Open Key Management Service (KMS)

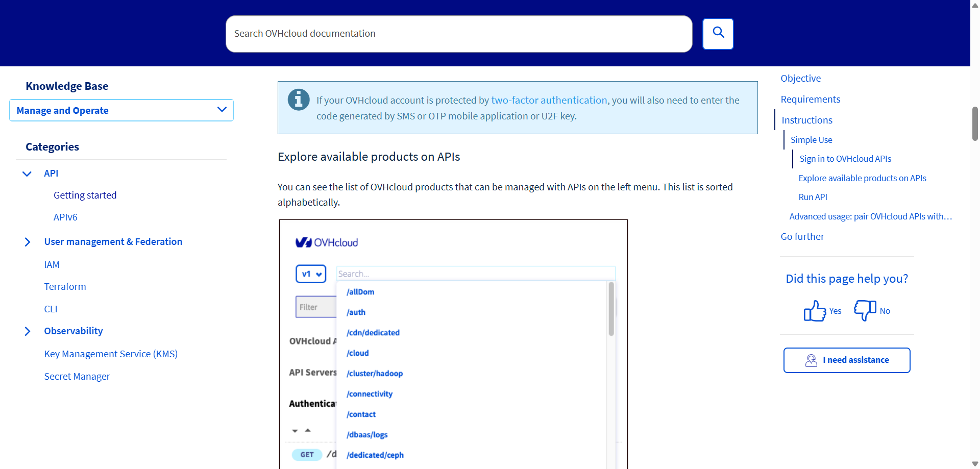pyautogui.click(x=111, y=354)
